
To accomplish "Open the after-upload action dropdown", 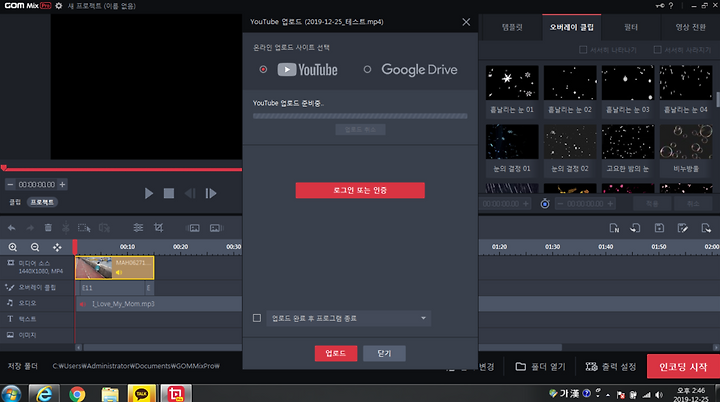I will [349, 318].
